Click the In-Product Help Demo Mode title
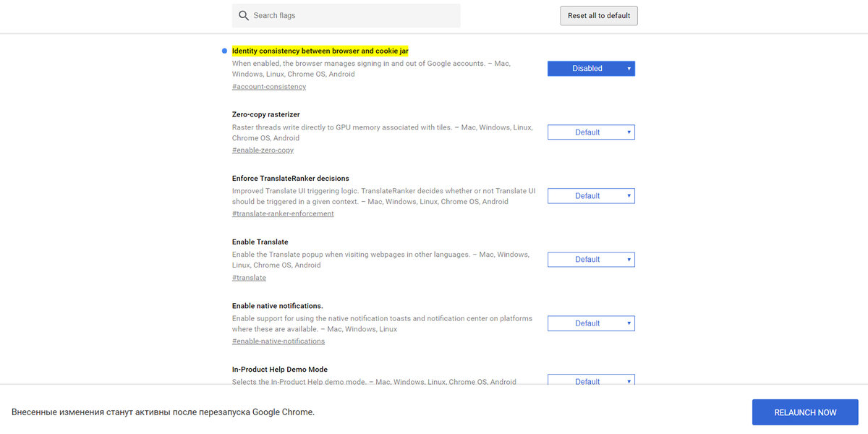Screen dimensions: 868x434 coord(280,370)
